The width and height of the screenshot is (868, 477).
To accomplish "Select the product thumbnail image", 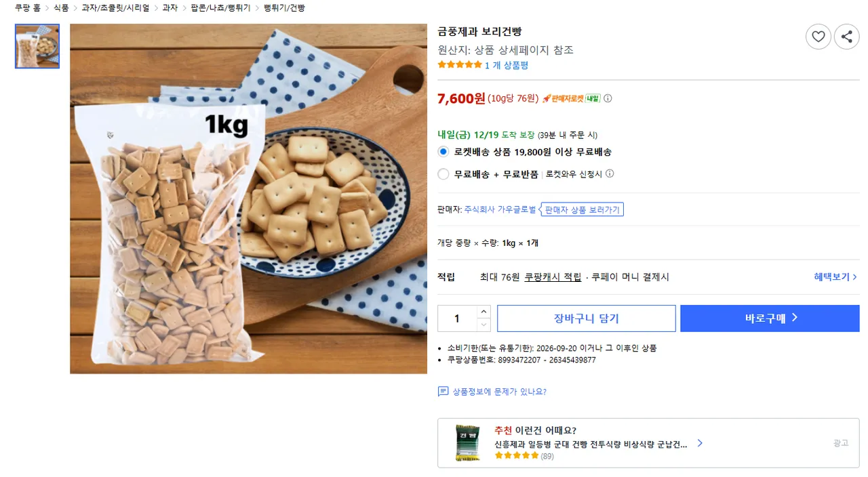I will click(37, 46).
